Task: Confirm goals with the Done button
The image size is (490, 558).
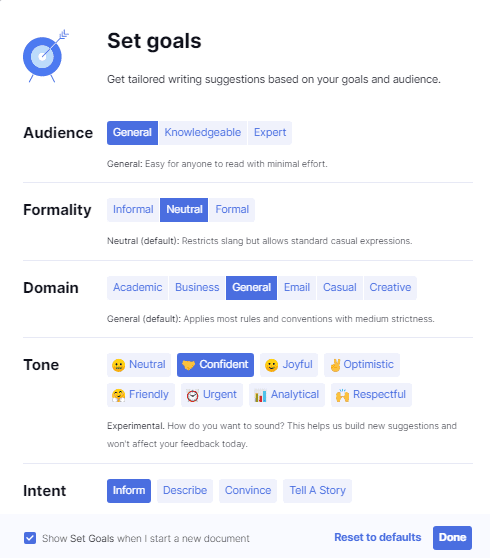Action: coord(452,538)
